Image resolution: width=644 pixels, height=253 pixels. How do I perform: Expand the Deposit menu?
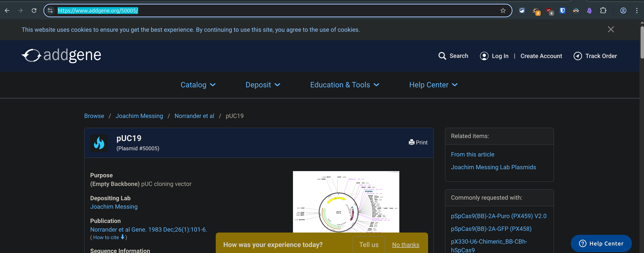263,85
